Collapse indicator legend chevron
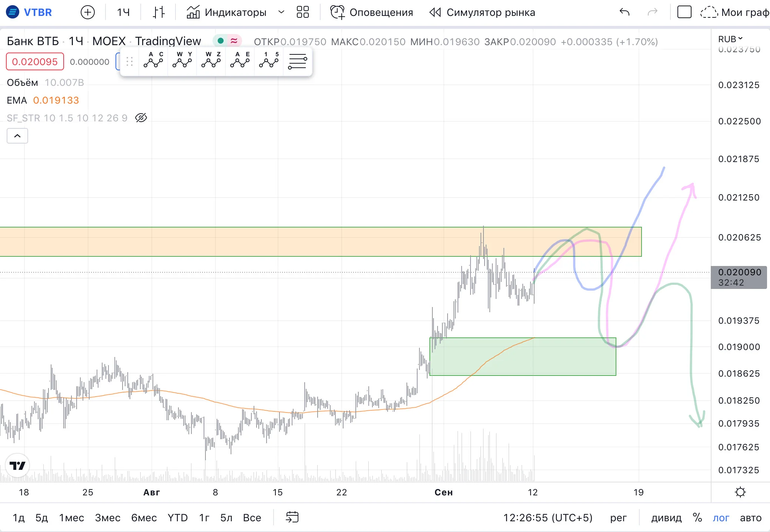Screen dimensions: 770x532 tap(17, 136)
